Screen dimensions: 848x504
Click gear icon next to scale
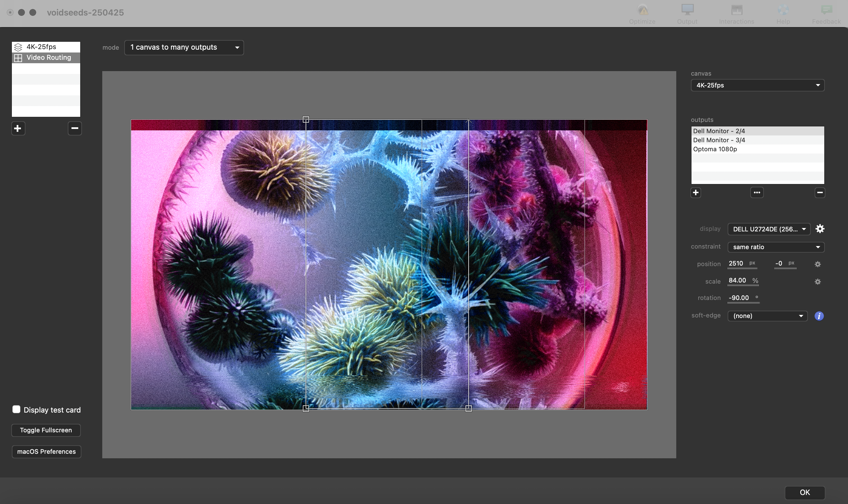817,282
